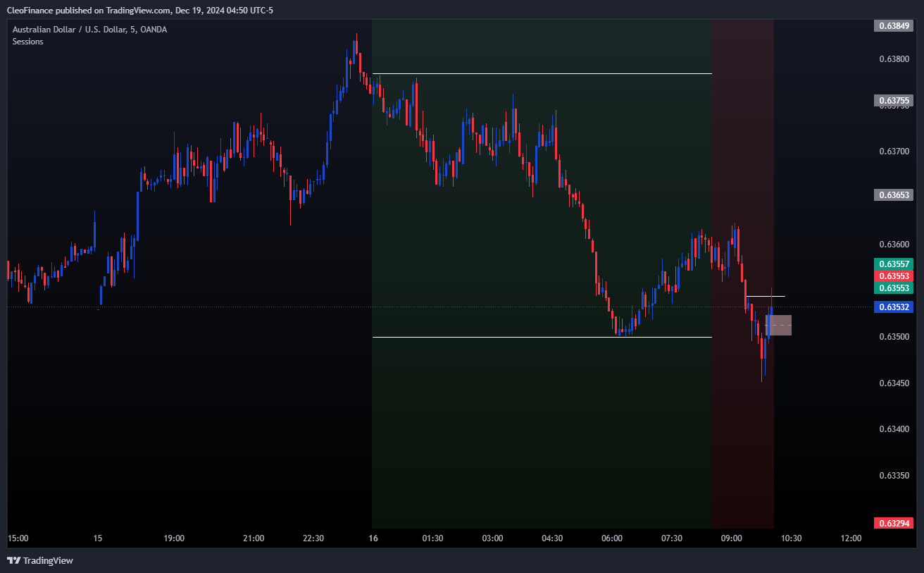924x573 pixels.
Task: Select the gray 0.63653 price label
Action: 894,195
